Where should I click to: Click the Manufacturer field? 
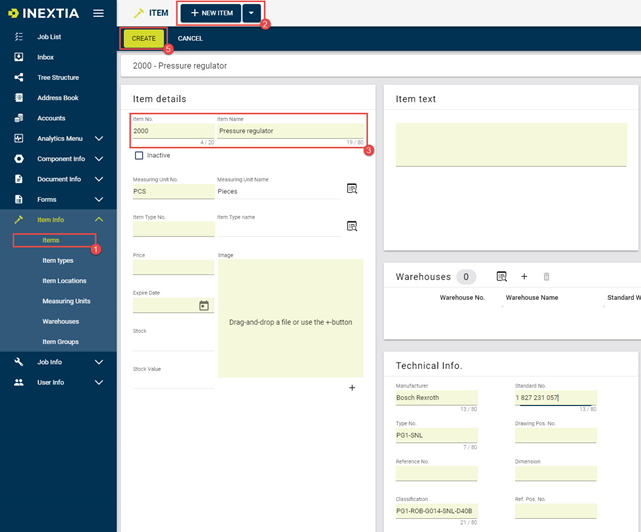pyautogui.click(x=436, y=397)
